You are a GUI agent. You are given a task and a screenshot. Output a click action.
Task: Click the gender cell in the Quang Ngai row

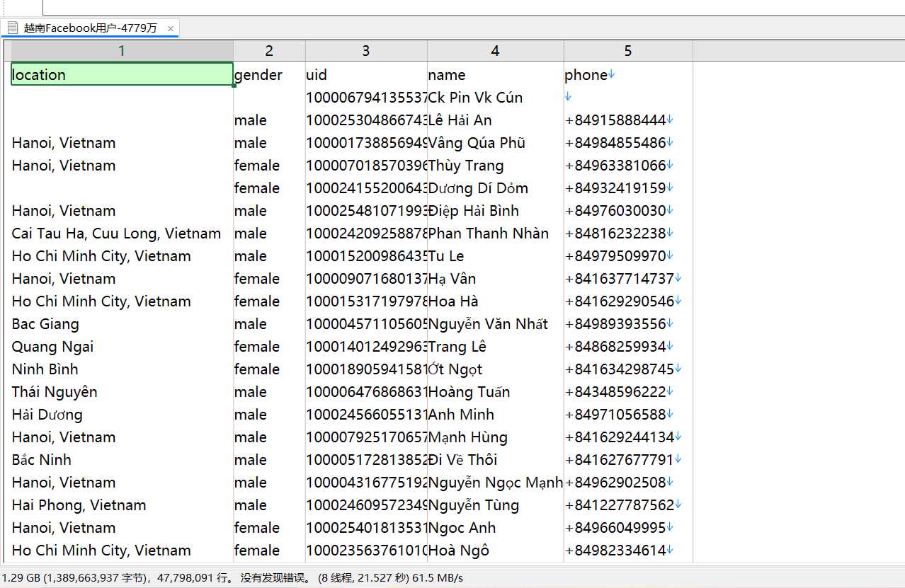[269, 347]
